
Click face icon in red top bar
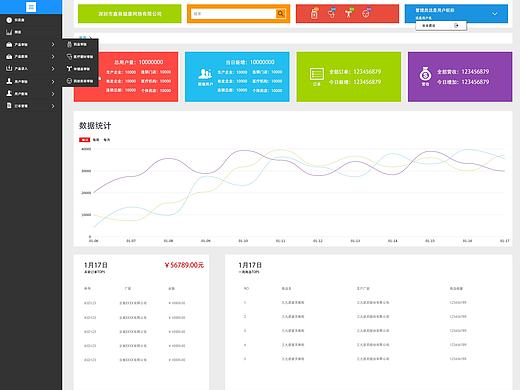pyautogui.click(x=366, y=13)
